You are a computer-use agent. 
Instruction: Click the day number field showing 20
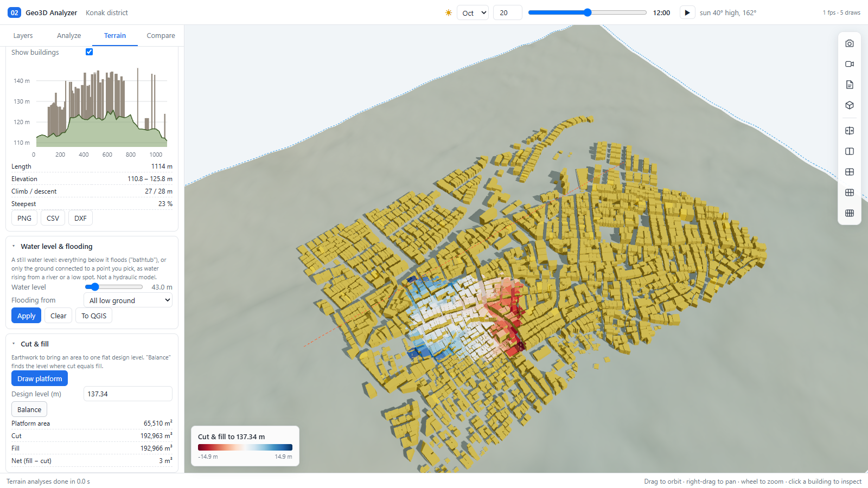[507, 12]
